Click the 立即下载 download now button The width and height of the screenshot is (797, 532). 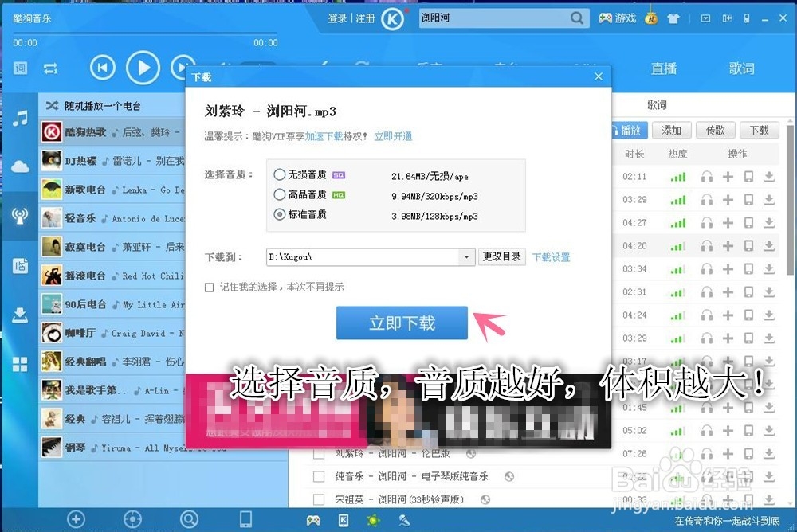pos(402,323)
